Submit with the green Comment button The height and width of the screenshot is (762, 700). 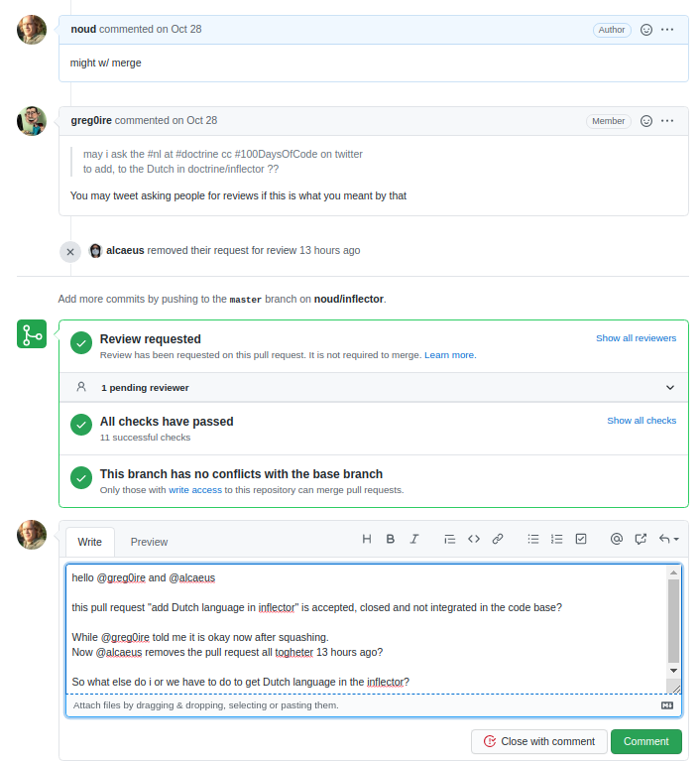[x=646, y=741]
